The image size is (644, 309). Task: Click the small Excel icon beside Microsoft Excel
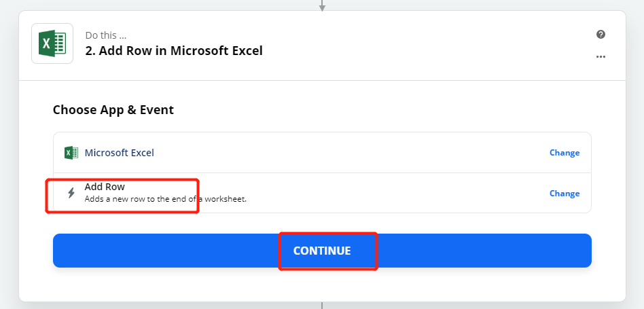[71, 153]
